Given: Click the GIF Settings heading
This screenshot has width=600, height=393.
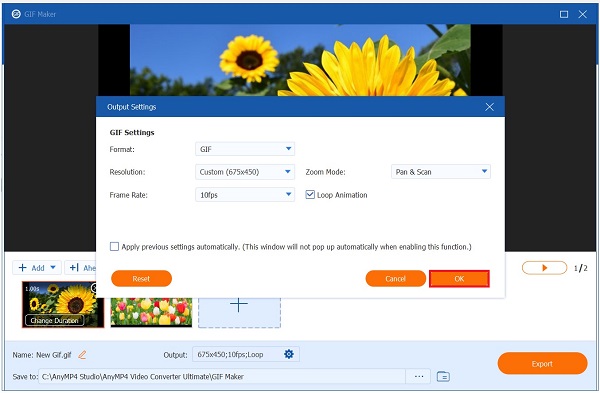Looking at the screenshot, I should pyautogui.click(x=132, y=132).
